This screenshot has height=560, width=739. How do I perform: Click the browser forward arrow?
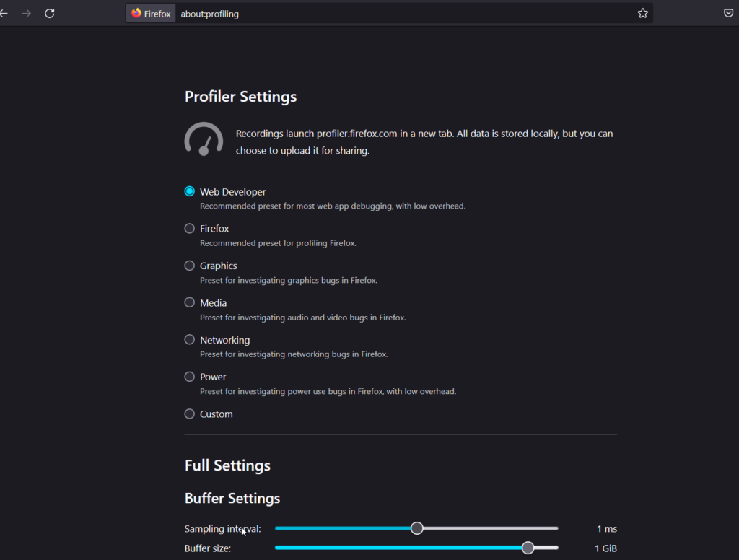26,13
